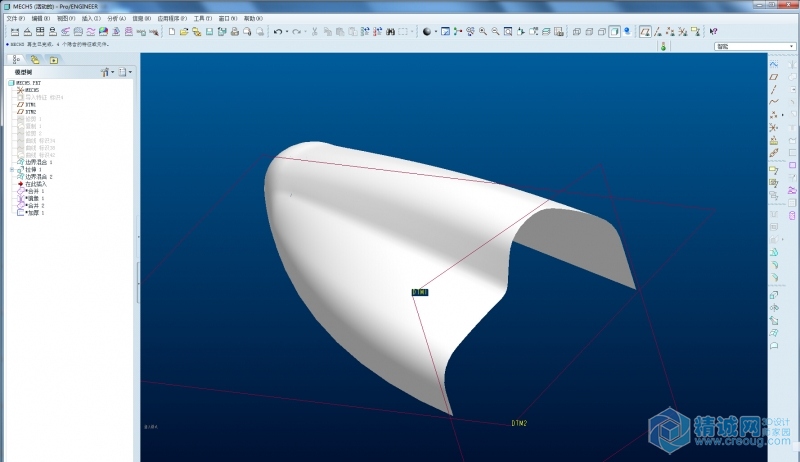Select MECH5.PRT root node

click(24, 83)
